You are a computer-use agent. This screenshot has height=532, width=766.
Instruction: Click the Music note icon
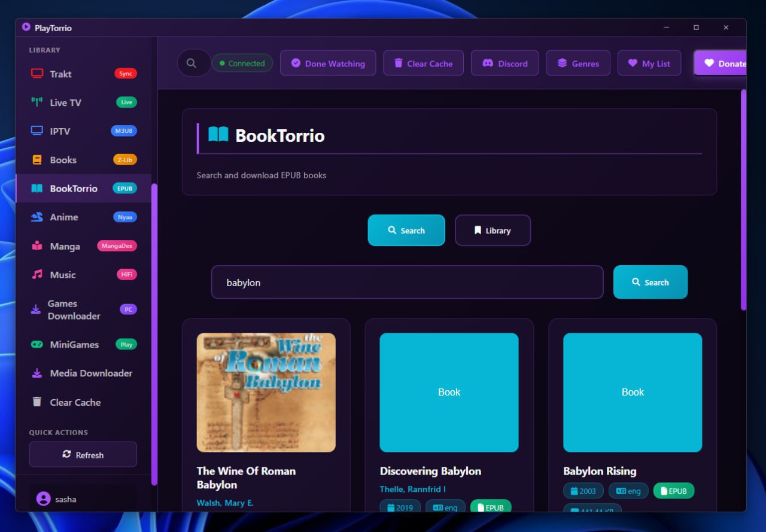(37, 275)
